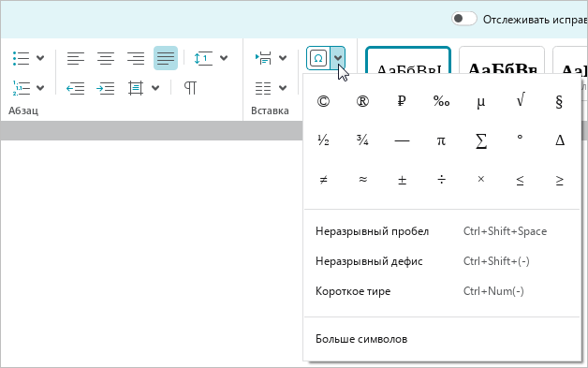
Task: Align paragraph text to the left
Action: (76, 58)
